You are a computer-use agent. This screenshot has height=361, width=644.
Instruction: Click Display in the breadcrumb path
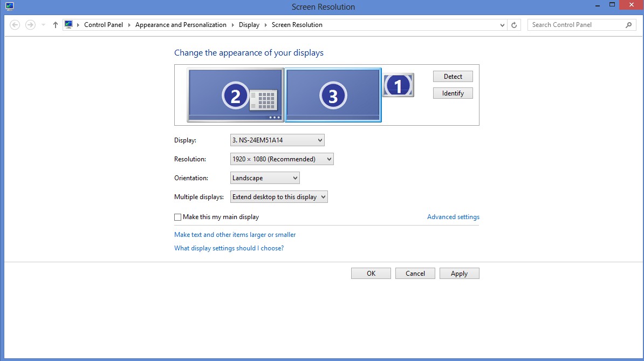click(x=249, y=25)
